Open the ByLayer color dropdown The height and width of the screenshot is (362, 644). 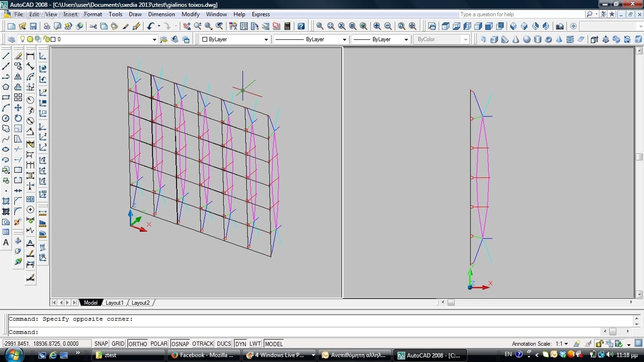266,39
